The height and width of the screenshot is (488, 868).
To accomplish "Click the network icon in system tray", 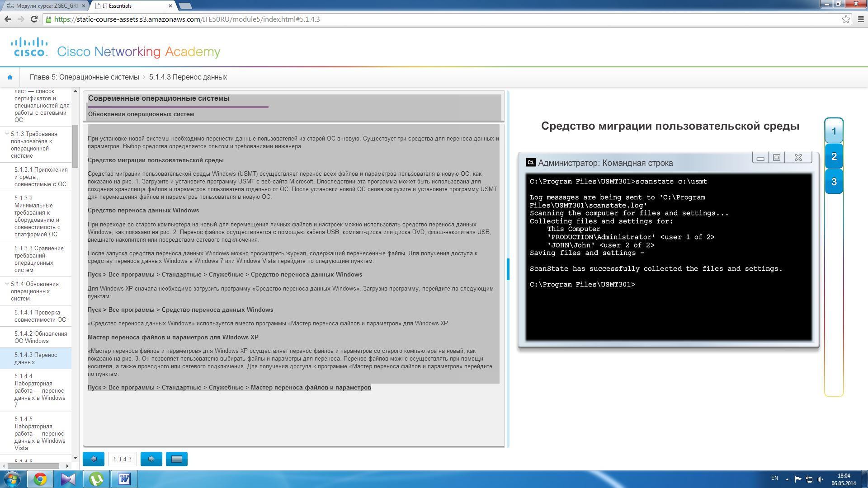I will (809, 479).
